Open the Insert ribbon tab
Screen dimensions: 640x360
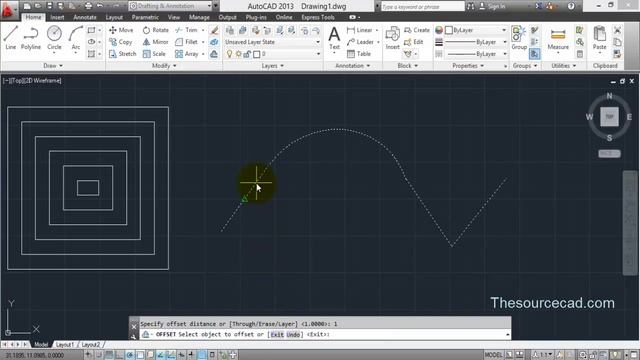(57, 17)
